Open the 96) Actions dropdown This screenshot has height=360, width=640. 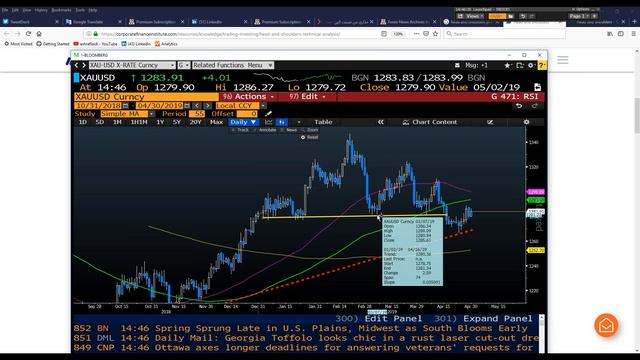coord(249,97)
